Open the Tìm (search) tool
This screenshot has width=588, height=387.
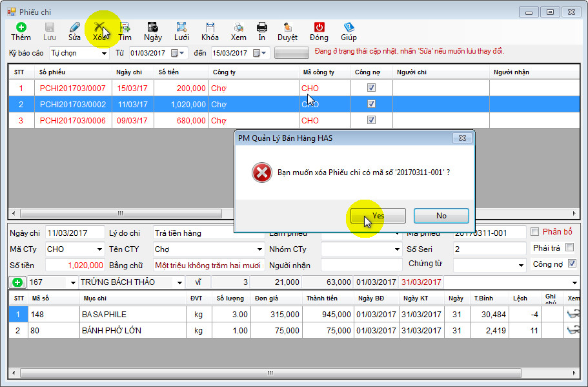click(125, 27)
